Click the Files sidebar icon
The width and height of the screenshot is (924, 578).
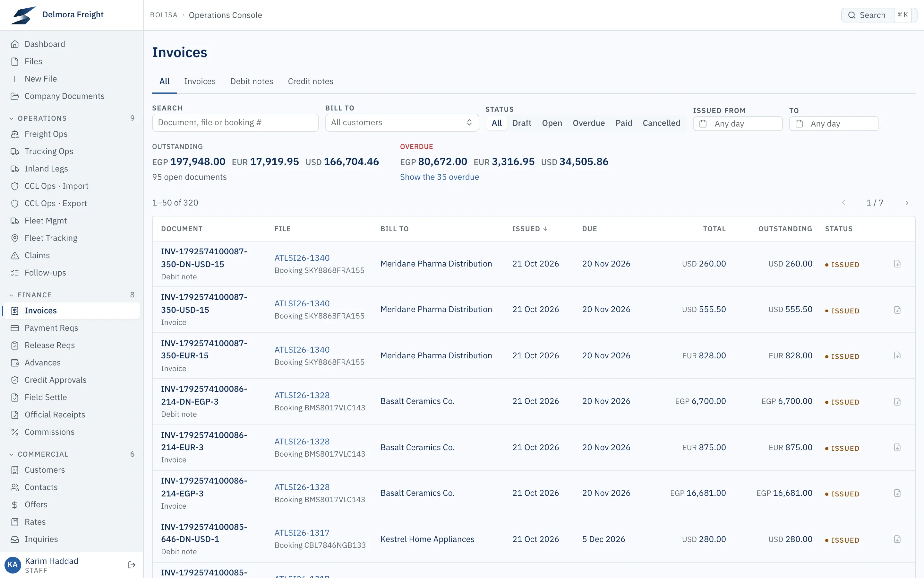coord(14,62)
